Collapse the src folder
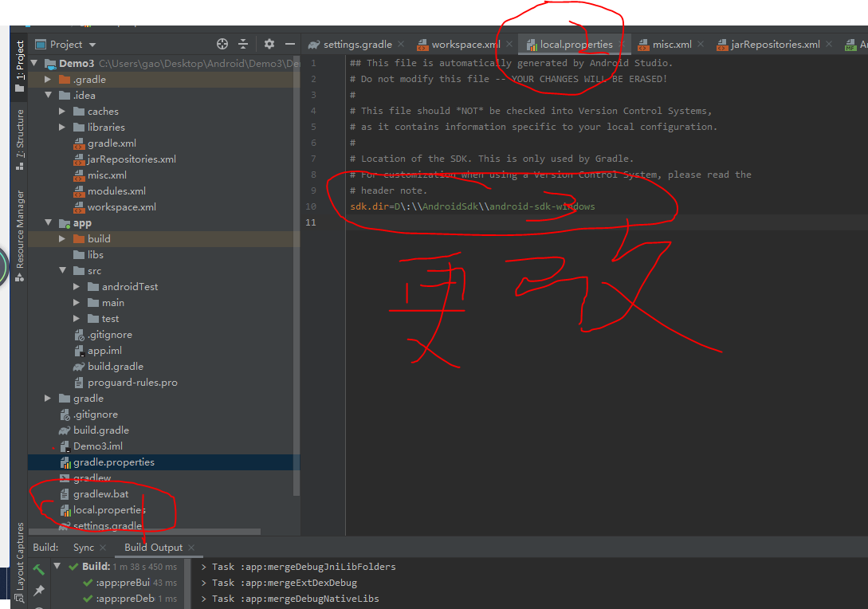Screen dimensions: 868x609 coord(62,271)
